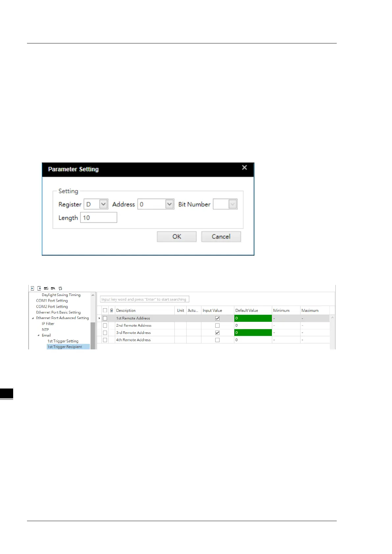Image resolution: width=392 pixels, height=554 pixels.
Task: Open the Bit Number dropdown
Action: coord(233,204)
